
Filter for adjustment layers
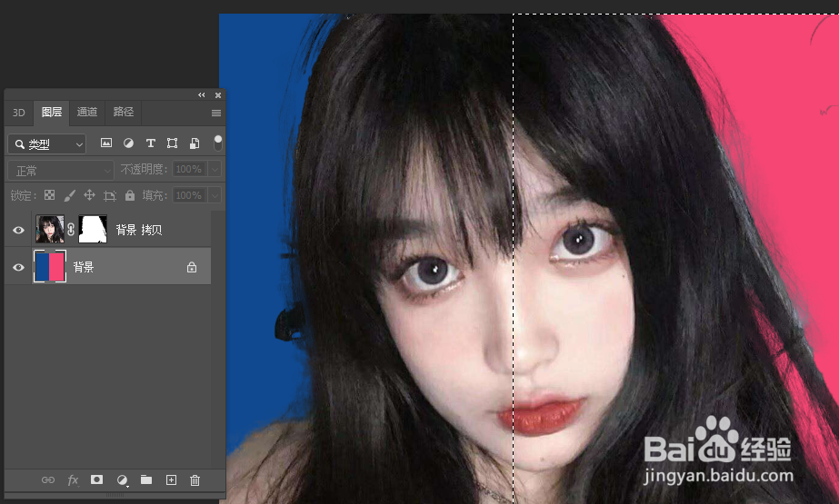click(x=128, y=143)
